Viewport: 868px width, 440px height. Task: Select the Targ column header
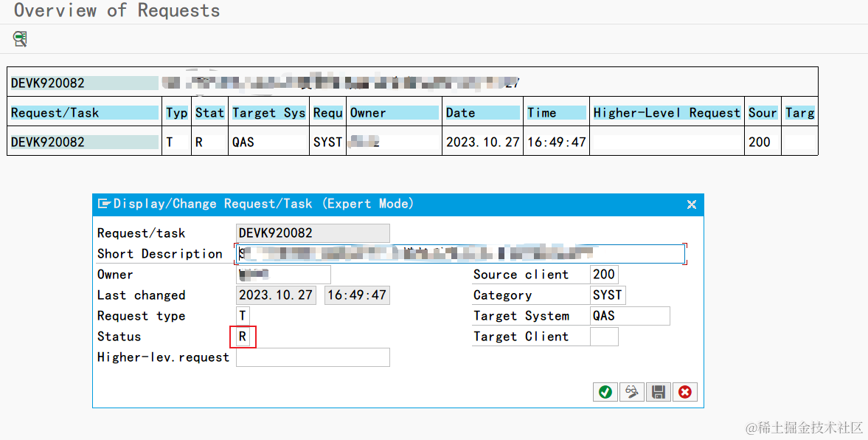[x=800, y=113]
